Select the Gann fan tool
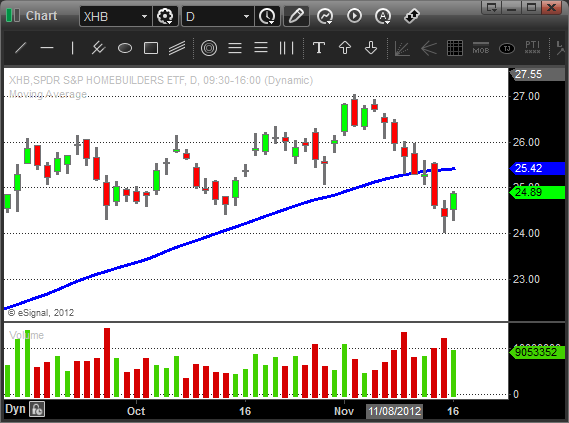The height and width of the screenshot is (423, 569). click(x=402, y=48)
